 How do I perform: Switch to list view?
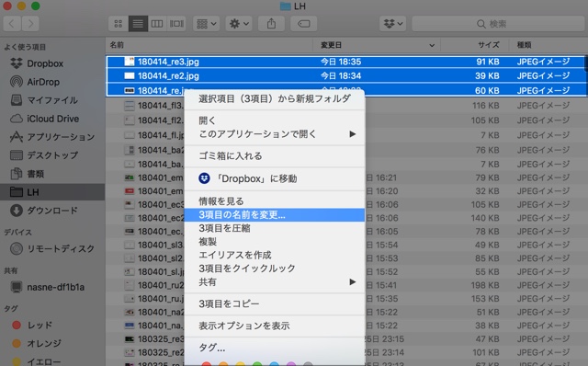[138, 24]
